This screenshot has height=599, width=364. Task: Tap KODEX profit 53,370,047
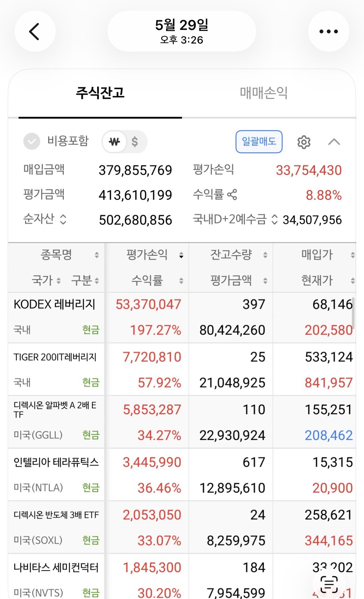tap(148, 305)
